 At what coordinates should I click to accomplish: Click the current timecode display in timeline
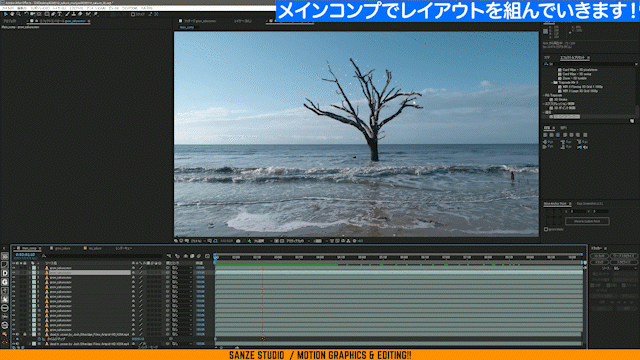25,255
